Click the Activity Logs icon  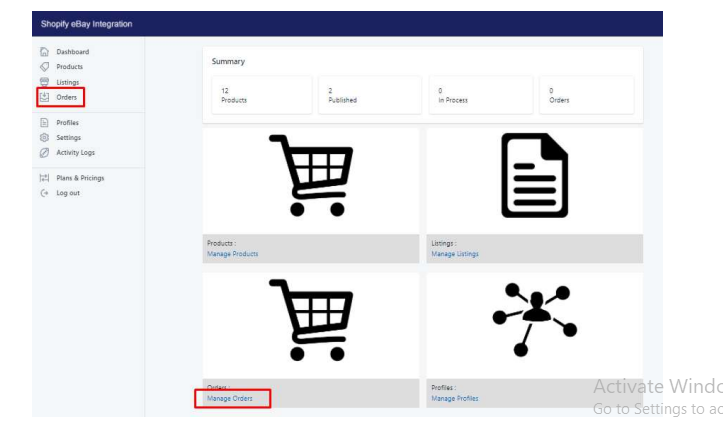point(44,153)
